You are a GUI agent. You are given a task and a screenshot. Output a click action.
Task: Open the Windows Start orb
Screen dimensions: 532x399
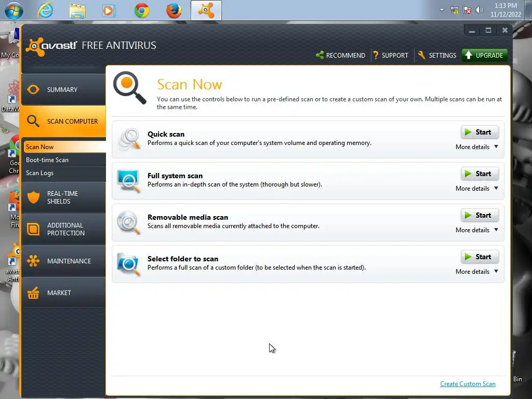coord(14,10)
